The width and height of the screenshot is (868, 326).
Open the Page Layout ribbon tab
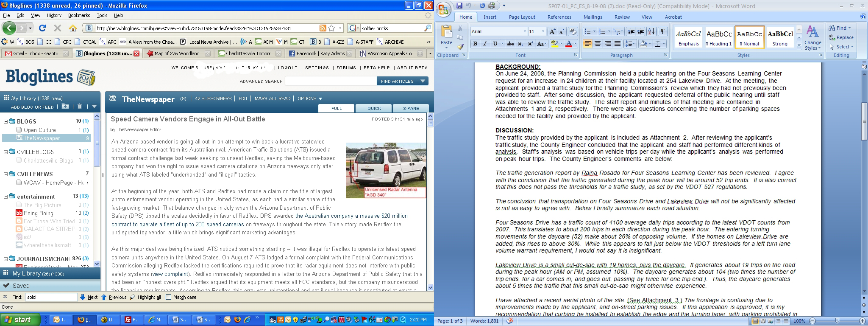[x=522, y=17]
